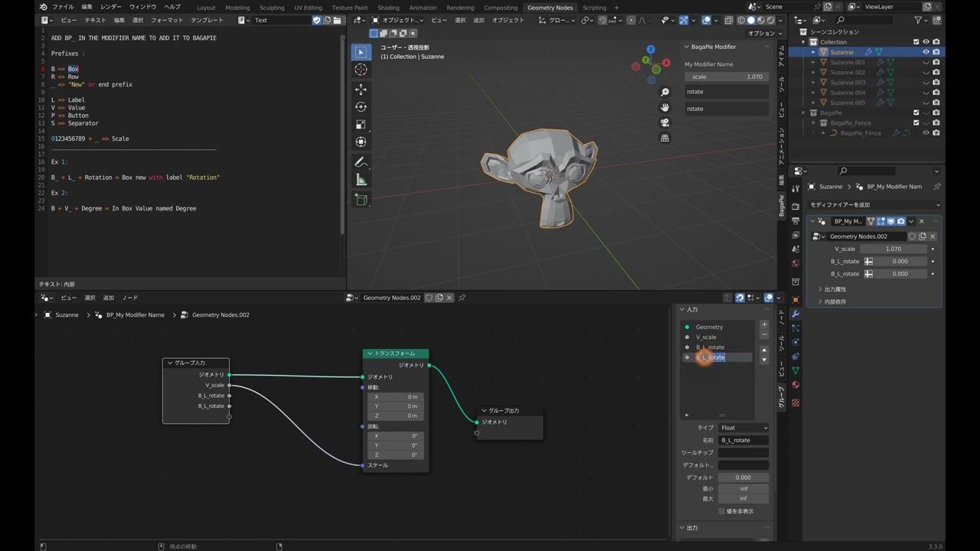Add new input socket with plus button
This screenshot has width=980, height=551.
763,324
